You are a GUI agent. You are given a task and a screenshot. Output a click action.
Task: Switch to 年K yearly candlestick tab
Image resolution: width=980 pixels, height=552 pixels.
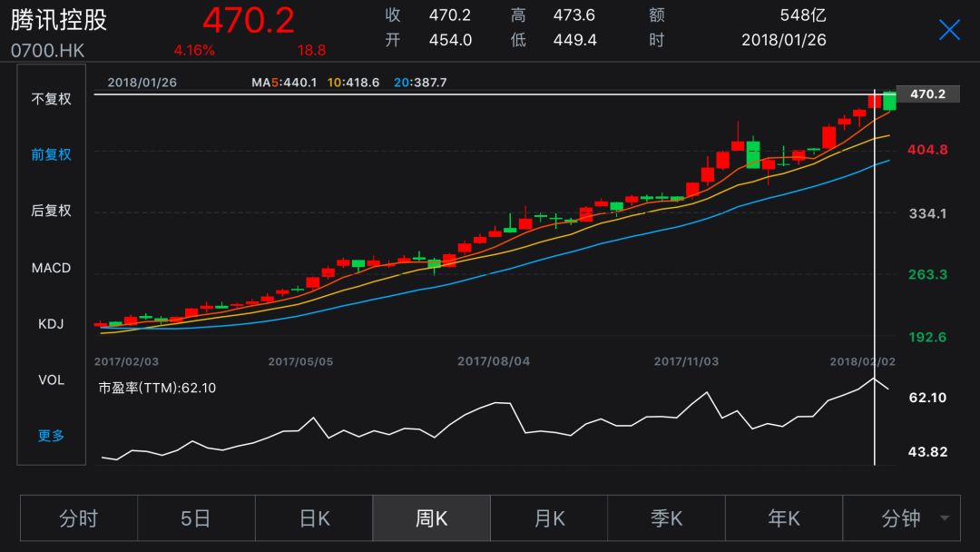coord(784,518)
